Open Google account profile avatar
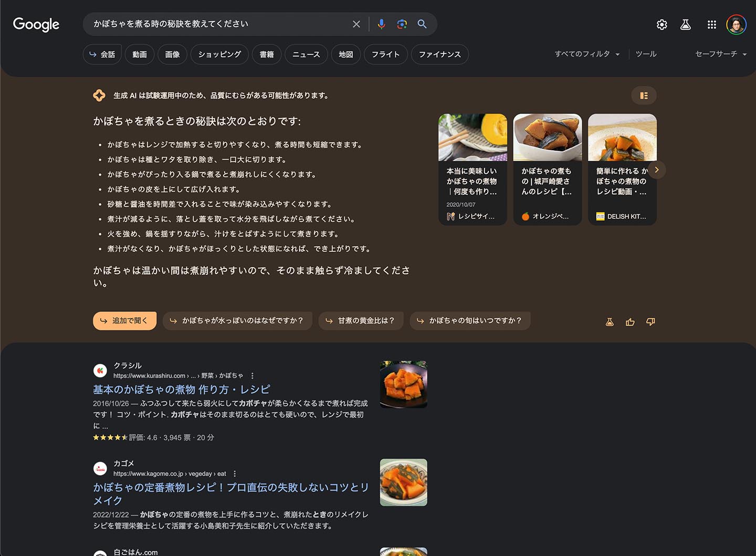 [x=736, y=25]
